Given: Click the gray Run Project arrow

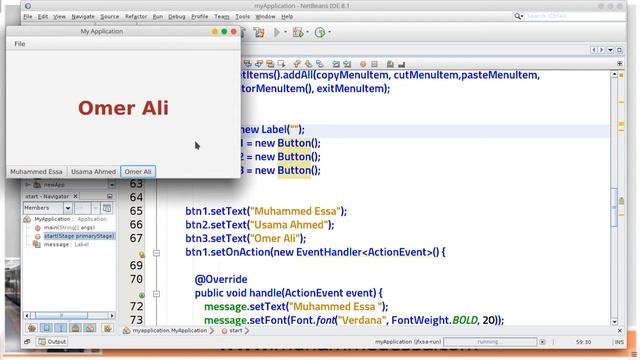Looking at the screenshot, I should point(277,32).
